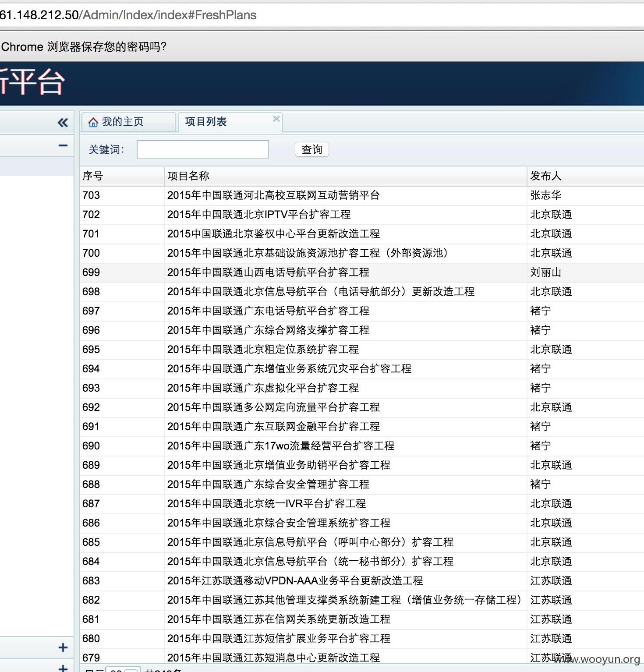Viewport: 644px width, 672px height.
Task: Collapse the sidebar section with minus icon
Action: [63, 145]
